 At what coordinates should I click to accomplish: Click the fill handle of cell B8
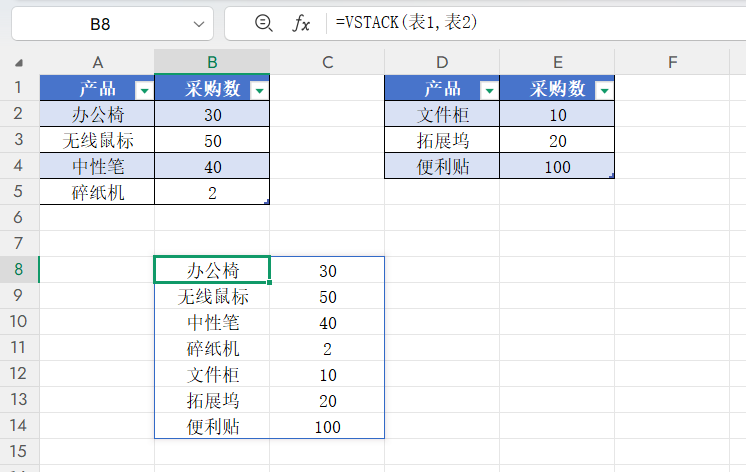(x=269, y=283)
